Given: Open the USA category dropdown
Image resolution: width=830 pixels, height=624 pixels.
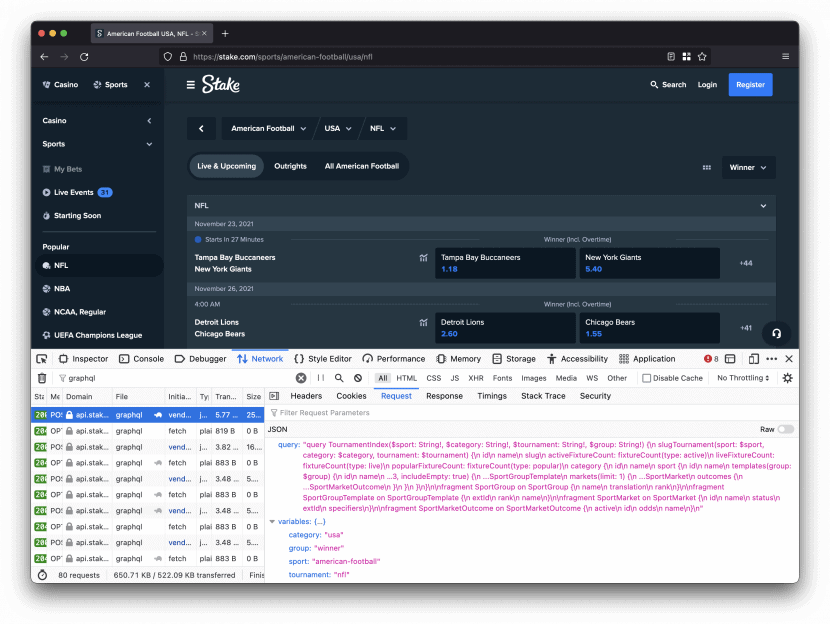Looking at the screenshot, I should coord(338,129).
